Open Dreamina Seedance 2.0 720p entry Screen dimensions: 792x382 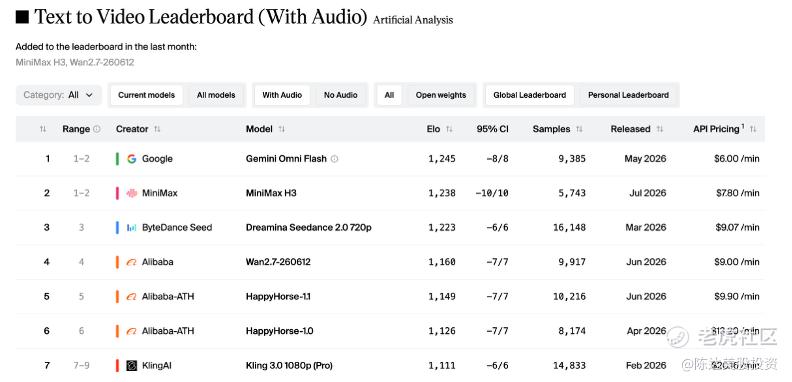click(x=309, y=227)
